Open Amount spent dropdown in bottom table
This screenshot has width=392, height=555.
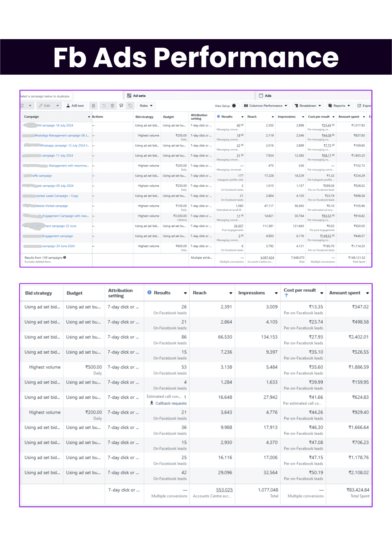pyautogui.click(x=367, y=293)
